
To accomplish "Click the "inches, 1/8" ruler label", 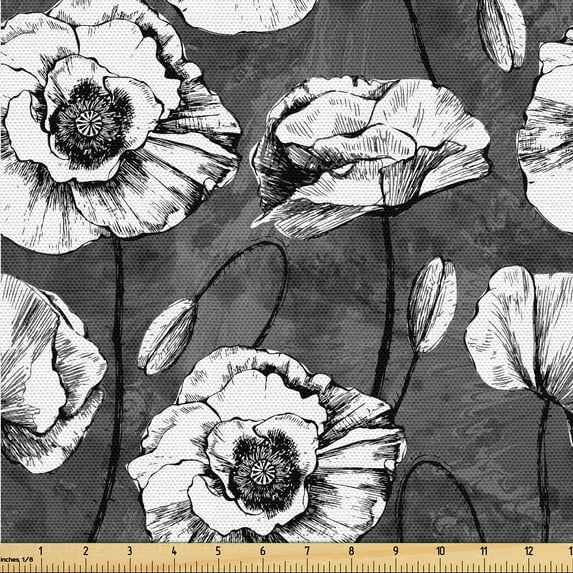I will pyautogui.click(x=17, y=559).
